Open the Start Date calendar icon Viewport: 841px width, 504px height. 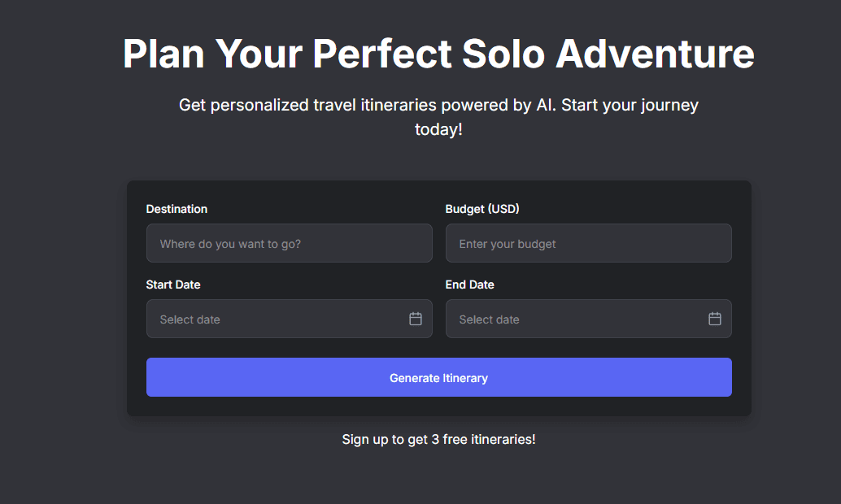pos(416,319)
